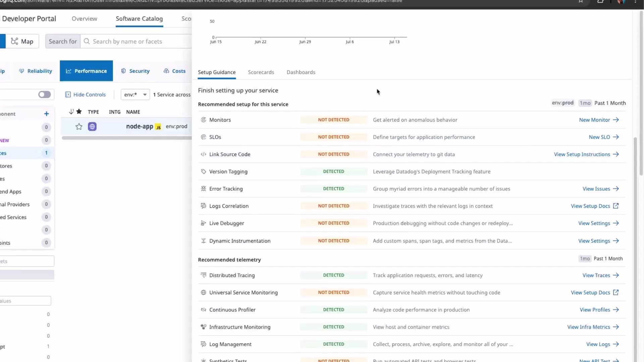644x362 pixels.
Task: Click the Log Management icon
Action: tap(203, 344)
